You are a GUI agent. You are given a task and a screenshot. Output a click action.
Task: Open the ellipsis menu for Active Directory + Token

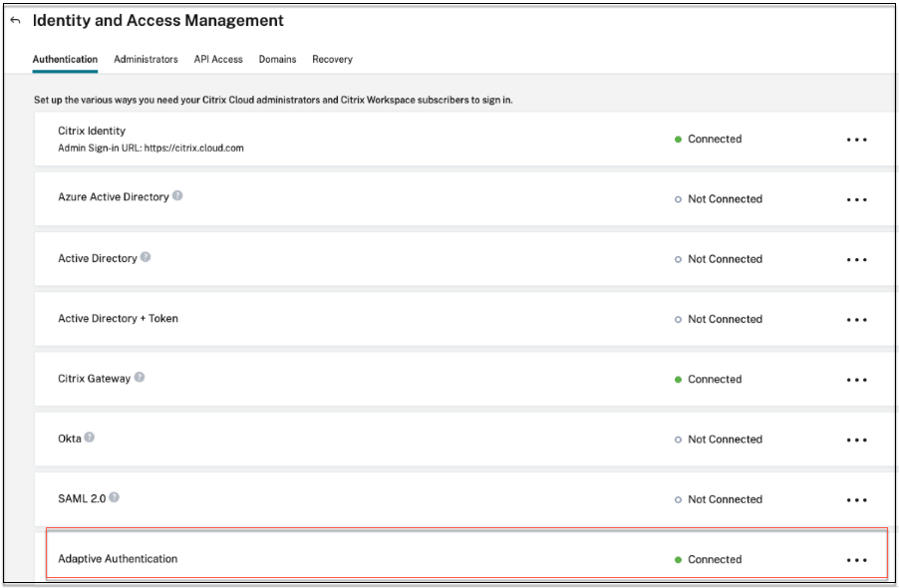[856, 320]
